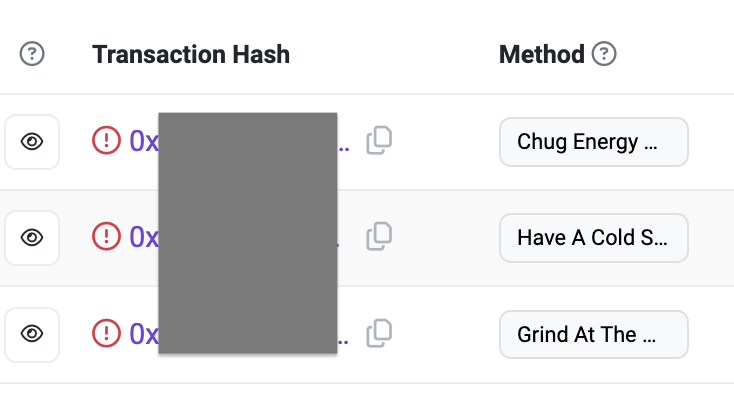Click the red error icon in Grind At The row
This screenshot has width=734, height=394.
coord(106,334)
